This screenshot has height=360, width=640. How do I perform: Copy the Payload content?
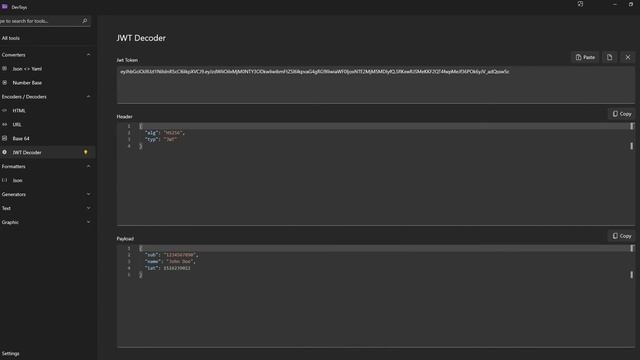click(622, 236)
